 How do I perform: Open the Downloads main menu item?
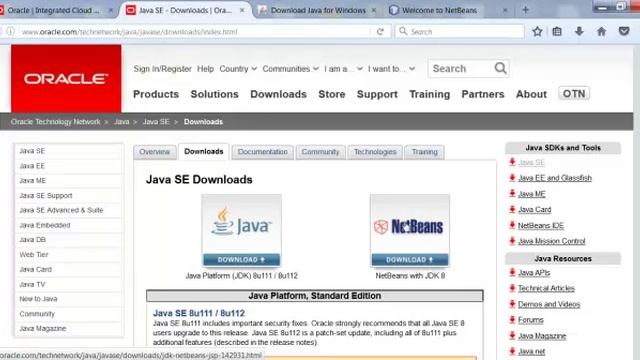point(278,94)
